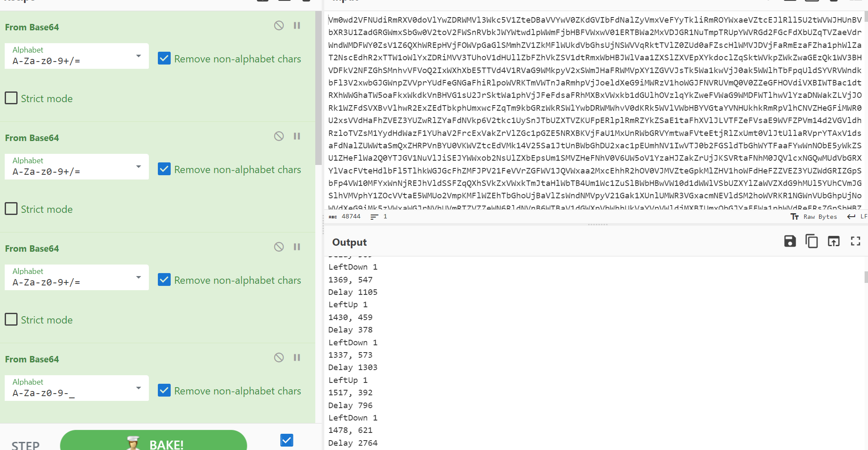Select the third From Base64 operation title

(x=32, y=249)
